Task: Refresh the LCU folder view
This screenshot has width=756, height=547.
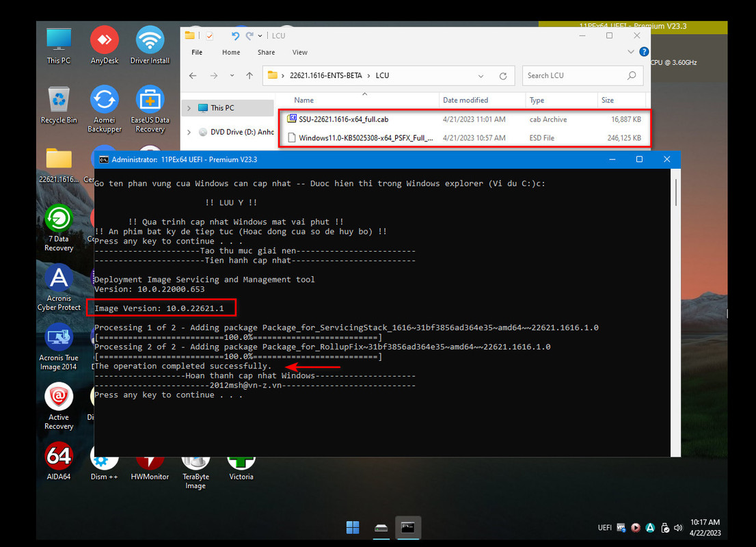Action: pyautogui.click(x=503, y=76)
